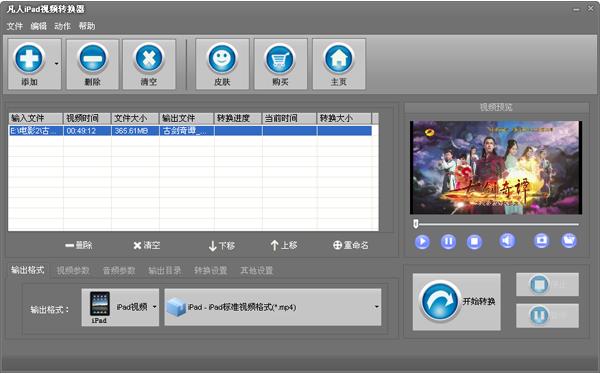Open the snapshot folder icon
The width and height of the screenshot is (600, 374).
(569, 241)
